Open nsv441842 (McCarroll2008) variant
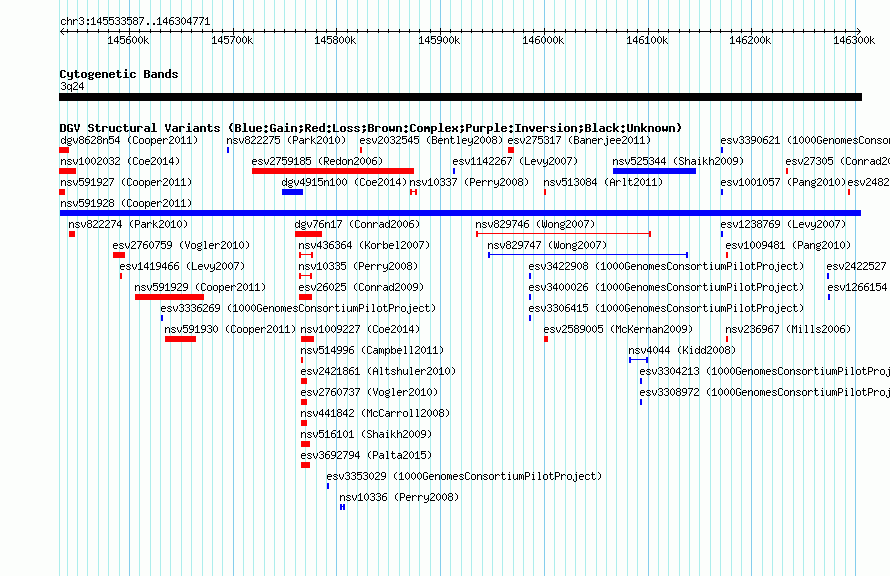 pos(375,413)
